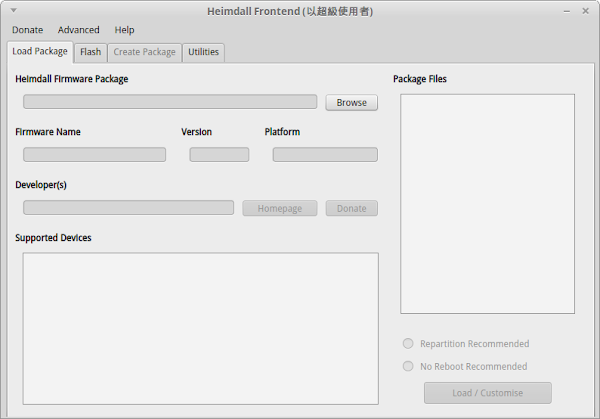
Task: Select the Create Package tab
Action: pyautogui.click(x=144, y=52)
